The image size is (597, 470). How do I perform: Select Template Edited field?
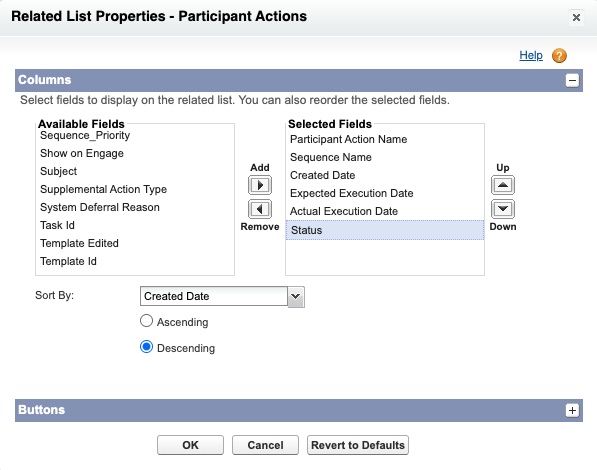[135, 243]
